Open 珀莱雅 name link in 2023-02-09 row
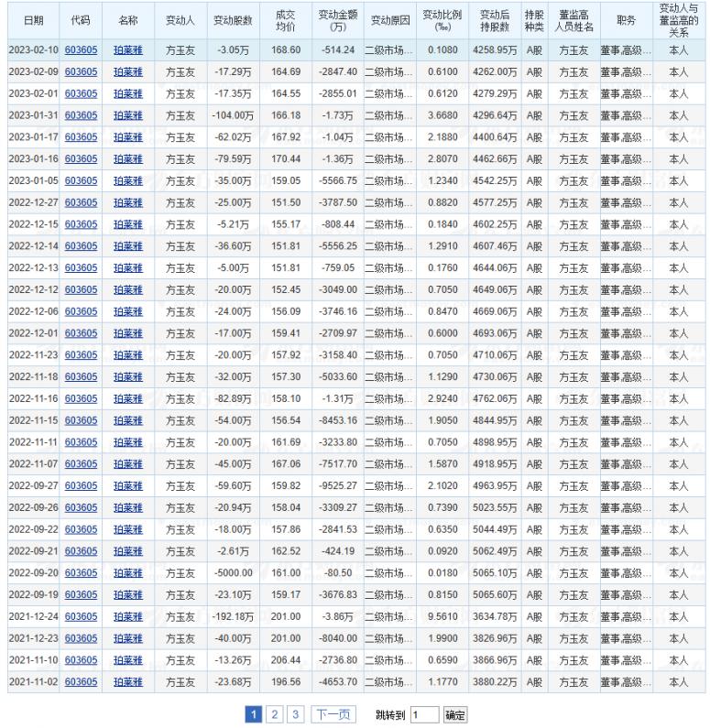The height and width of the screenshot is (728, 710). pyautogui.click(x=128, y=72)
